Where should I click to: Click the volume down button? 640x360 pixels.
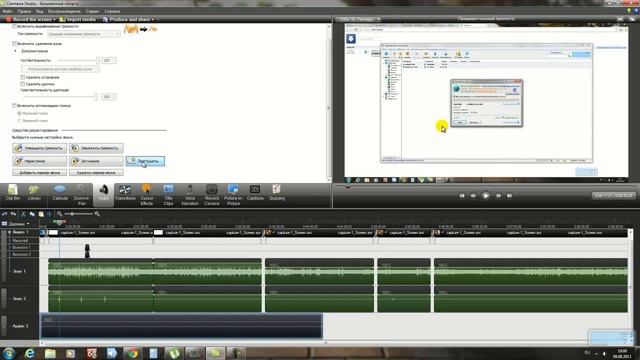click(x=40, y=148)
